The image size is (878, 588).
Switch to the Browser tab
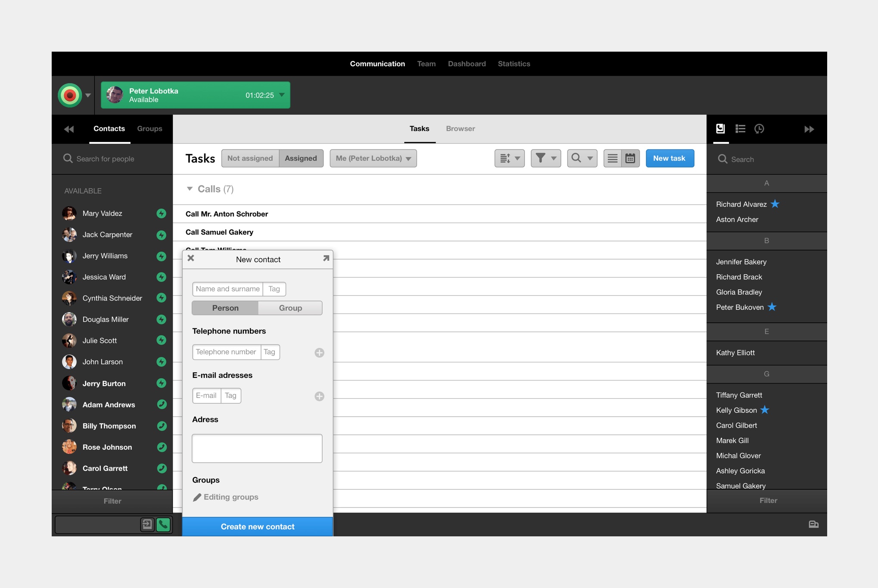460,128
